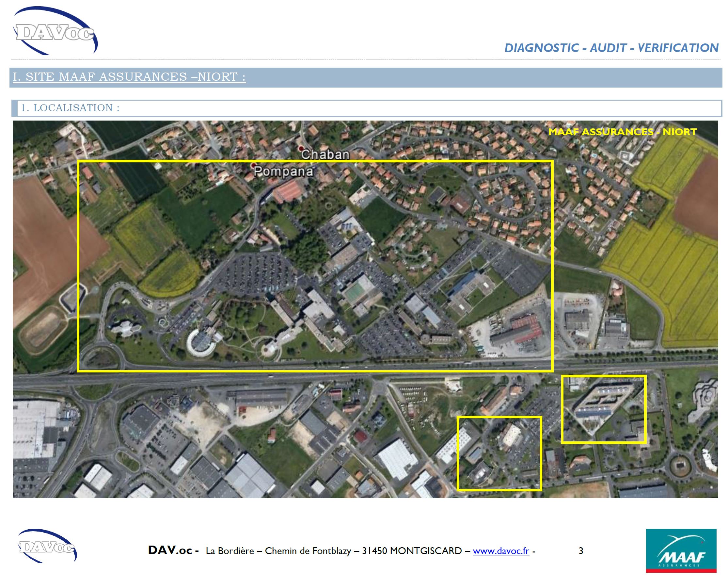The width and height of the screenshot is (728, 575).
Task: Click the Pompana map label
Action: pos(283,171)
